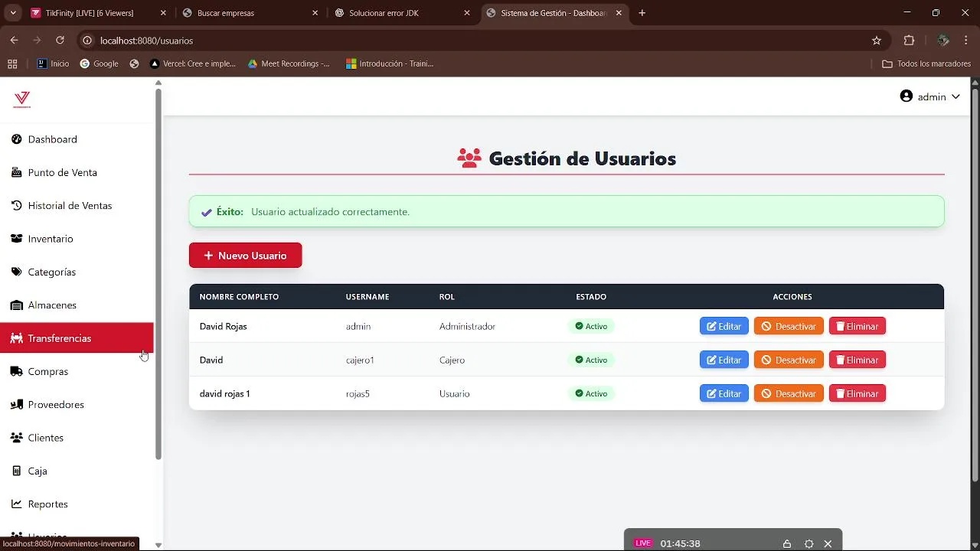The width and height of the screenshot is (980, 551).
Task: Select Categorías in the sidebar
Action: point(77,272)
